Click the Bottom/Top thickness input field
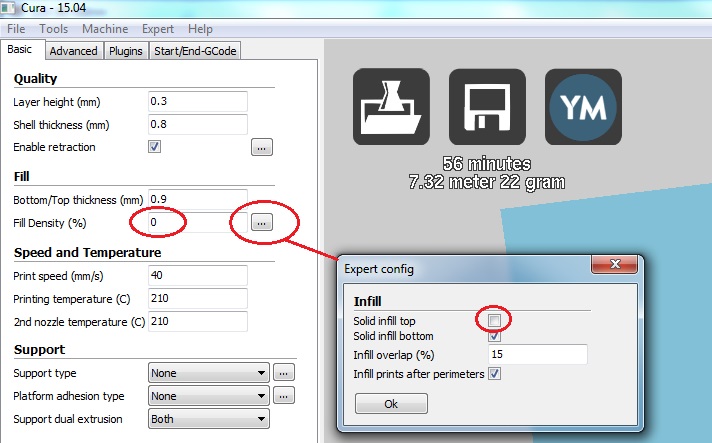The width and height of the screenshot is (712, 443). coord(198,199)
